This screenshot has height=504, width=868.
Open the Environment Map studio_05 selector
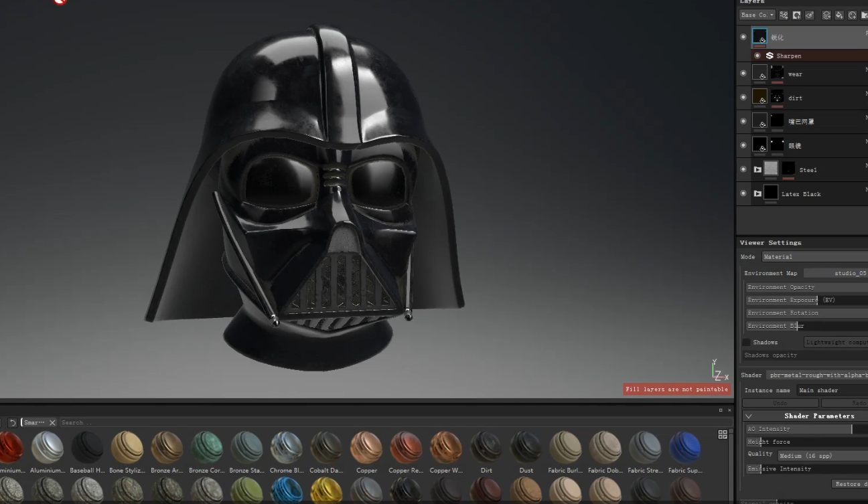pos(836,273)
